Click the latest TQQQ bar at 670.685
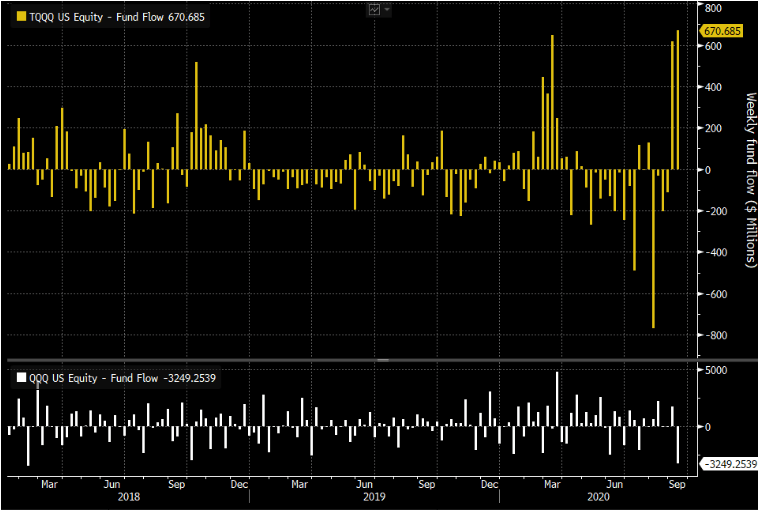This screenshot has height=510, width=759. pos(678,100)
